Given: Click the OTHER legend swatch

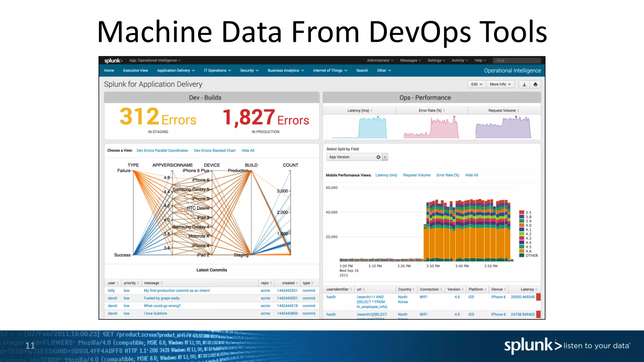Looking at the screenshot, I should (521, 255).
